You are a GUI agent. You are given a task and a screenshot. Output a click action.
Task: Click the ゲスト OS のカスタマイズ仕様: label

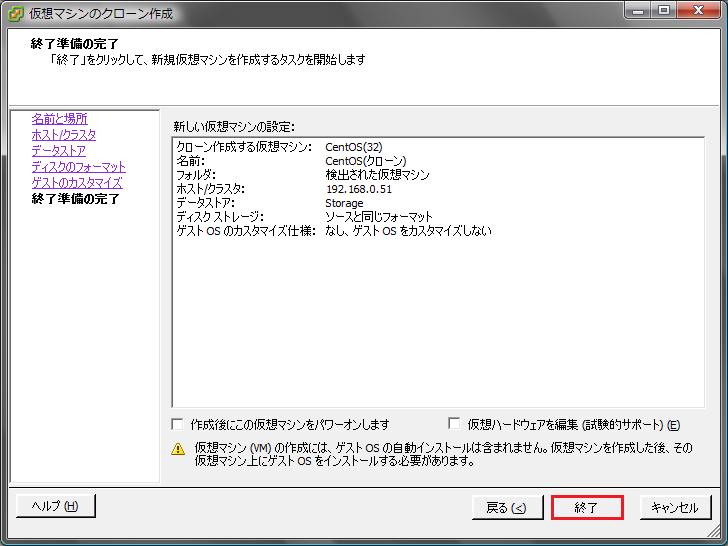click(246, 231)
